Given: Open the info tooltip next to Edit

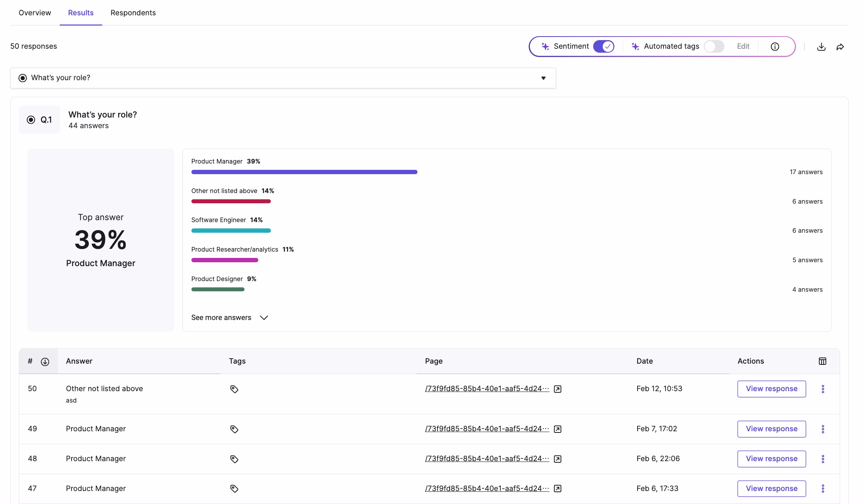Looking at the screenshot, I should 775,46.
